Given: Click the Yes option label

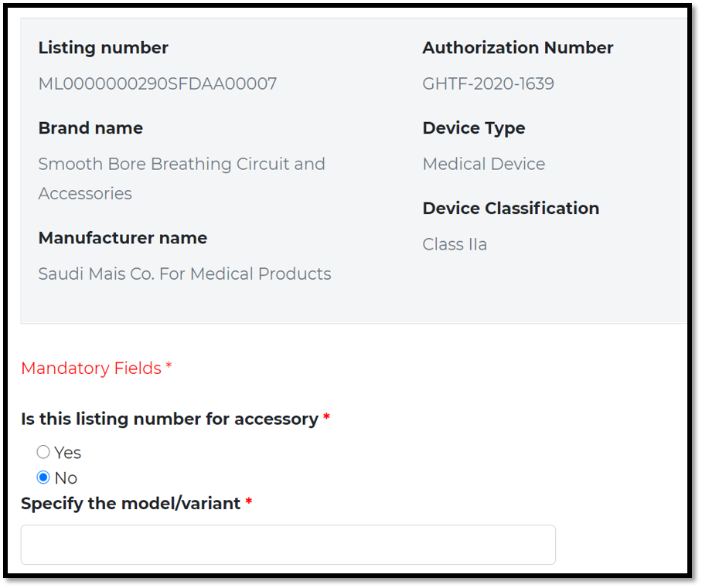Looking at the screenshot, I should (x=67, y=453).
